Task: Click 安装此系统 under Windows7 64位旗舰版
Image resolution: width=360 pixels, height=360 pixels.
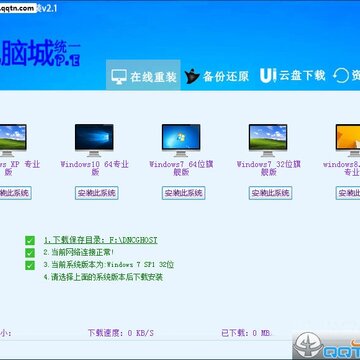Action: (x=184, y=193)
